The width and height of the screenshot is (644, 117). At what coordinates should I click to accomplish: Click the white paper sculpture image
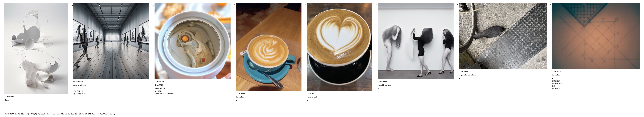pyautogui.click(x=36, y=48)
